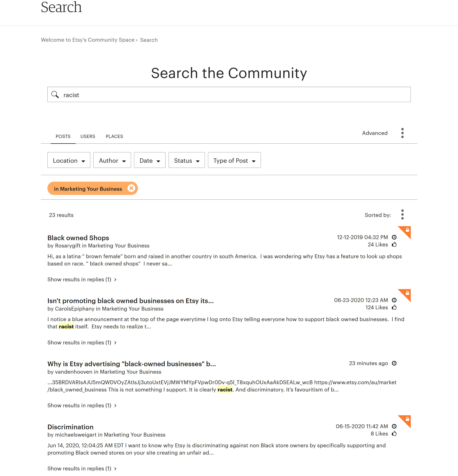458x476 pixels.
Task: Open vandenhooven author profile
Action: (74, 372)
